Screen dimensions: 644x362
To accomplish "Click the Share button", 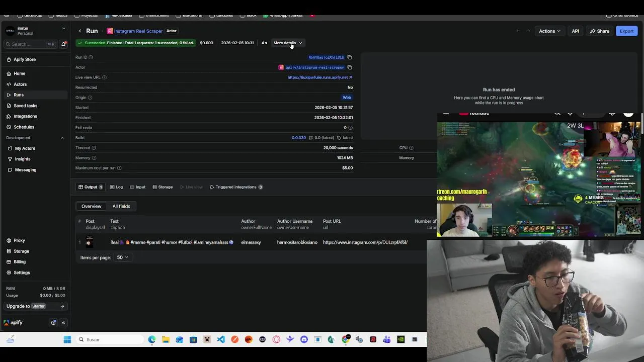I will (x=600, y=31).
